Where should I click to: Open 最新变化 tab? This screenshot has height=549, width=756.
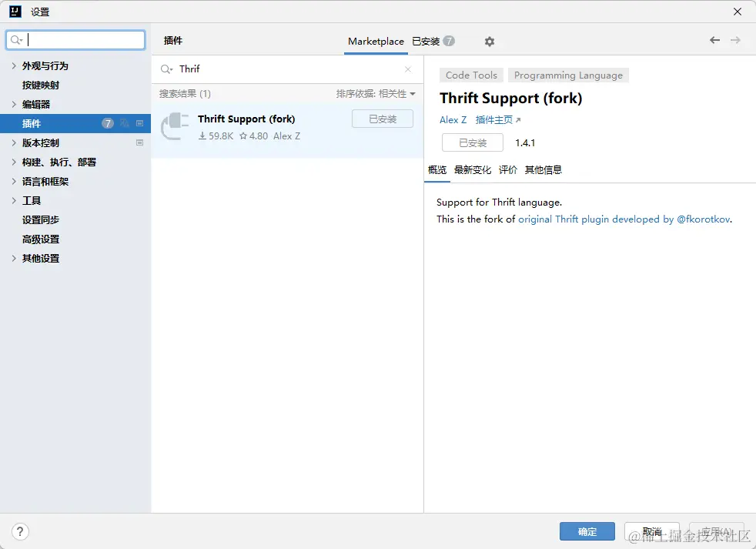point(473,170)
